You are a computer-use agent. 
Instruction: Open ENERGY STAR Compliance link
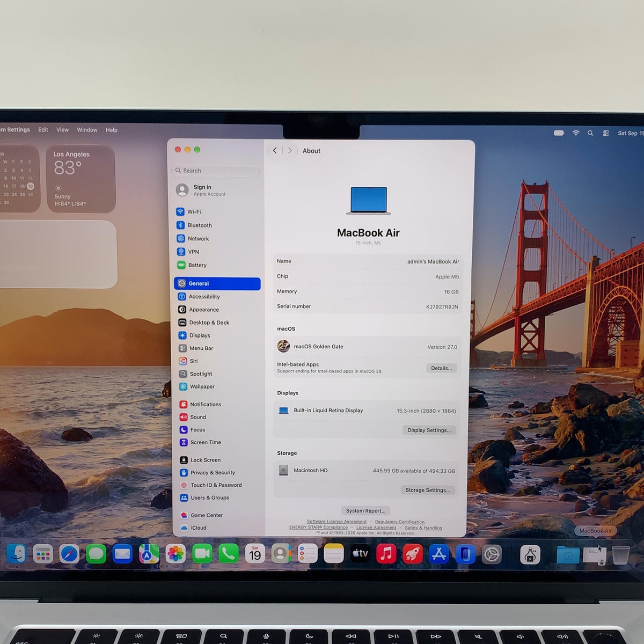(318, 528)
